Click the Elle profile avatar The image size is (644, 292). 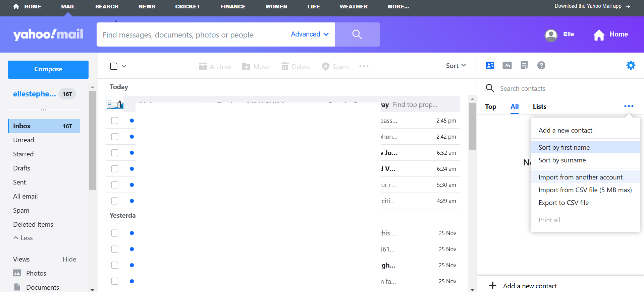[x=551, y=35]
